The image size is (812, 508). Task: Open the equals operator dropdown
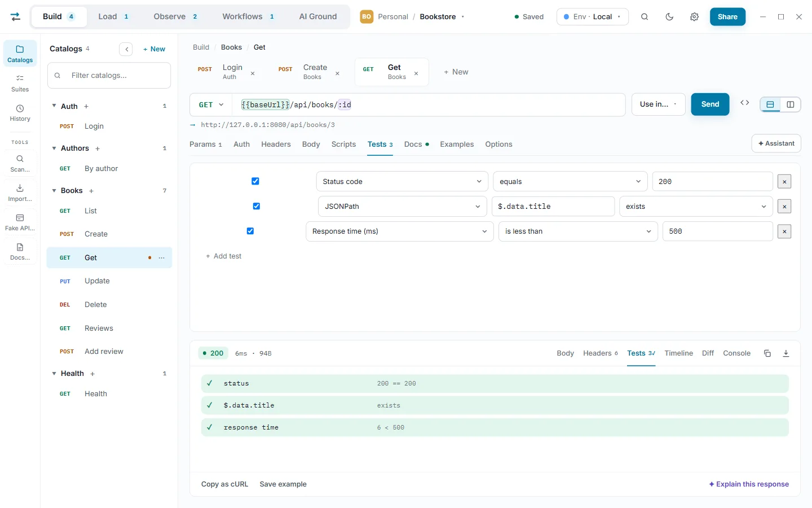[x=570, y=182]
